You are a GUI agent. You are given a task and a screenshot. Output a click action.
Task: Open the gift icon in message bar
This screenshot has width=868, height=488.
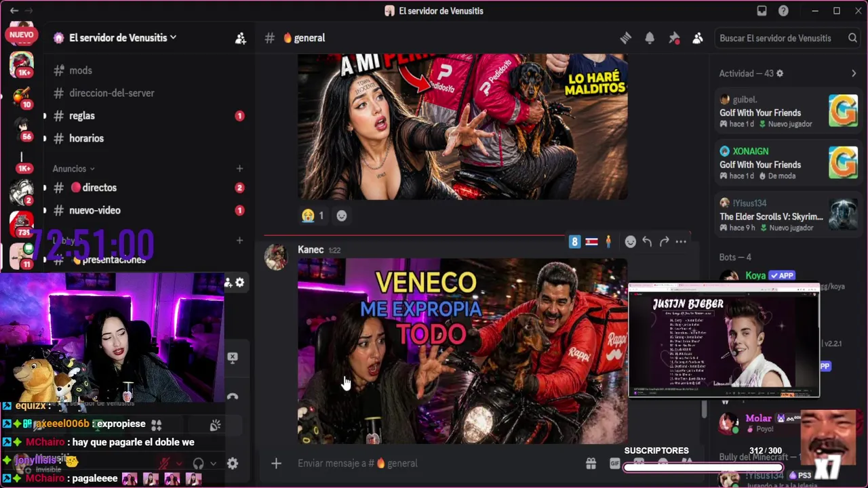591,464
